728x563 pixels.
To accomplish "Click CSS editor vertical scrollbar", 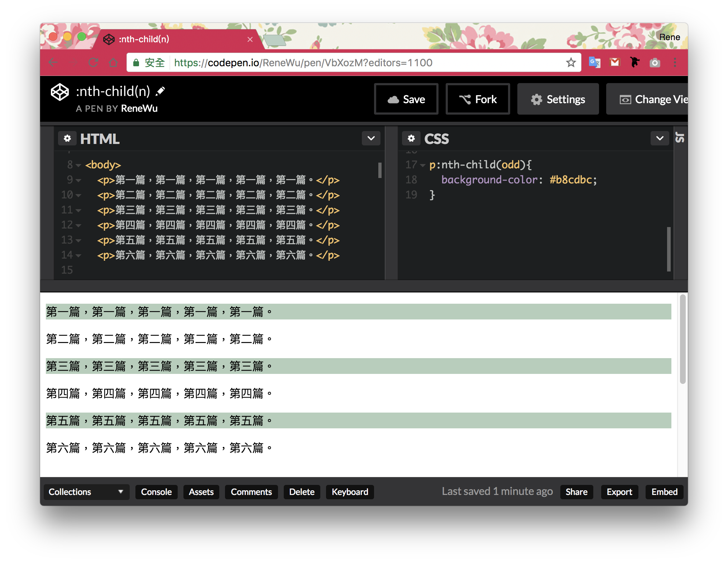I will [669, 249].
